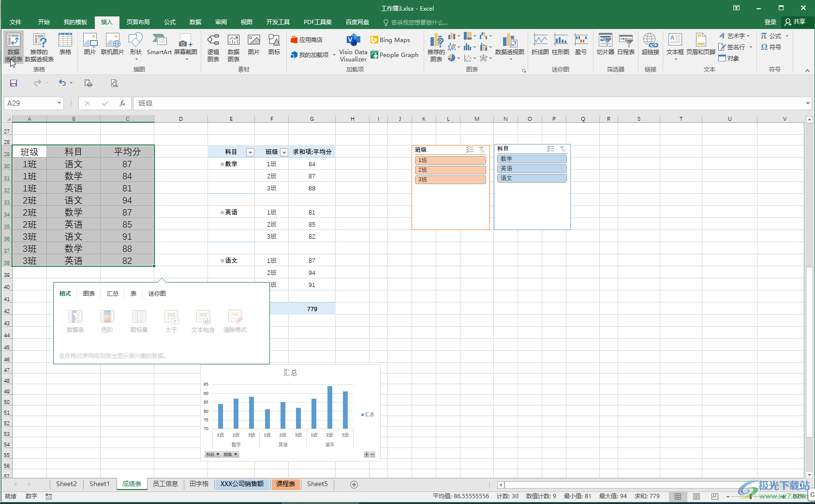The height and width of the screenshot is (504, 815).
Task: Click 登录 sign-in link
Action: click(x=771, y=22)
